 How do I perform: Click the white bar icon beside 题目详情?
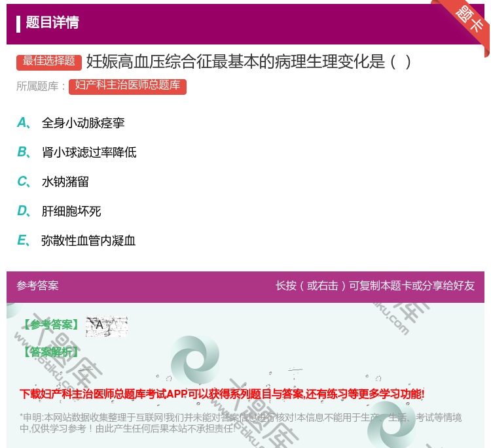pos(18,24)
